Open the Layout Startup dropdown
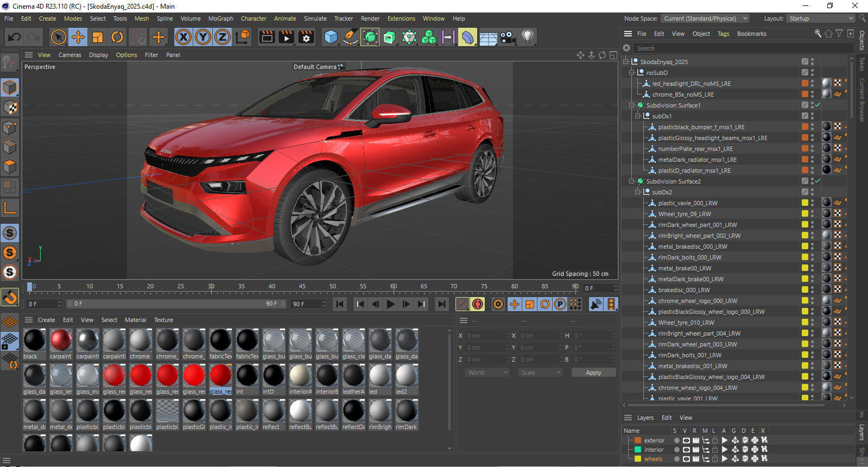 [x=820, y=18]
